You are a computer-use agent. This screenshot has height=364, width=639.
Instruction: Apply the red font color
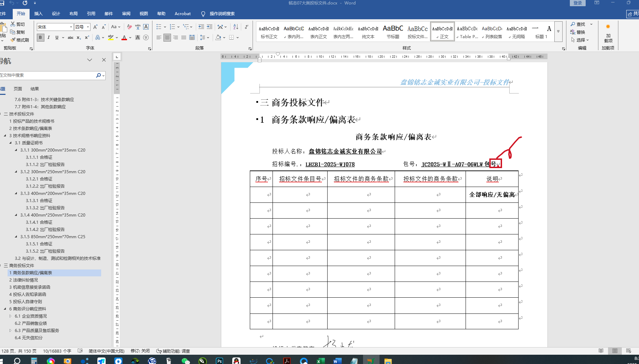pos(124,37)
